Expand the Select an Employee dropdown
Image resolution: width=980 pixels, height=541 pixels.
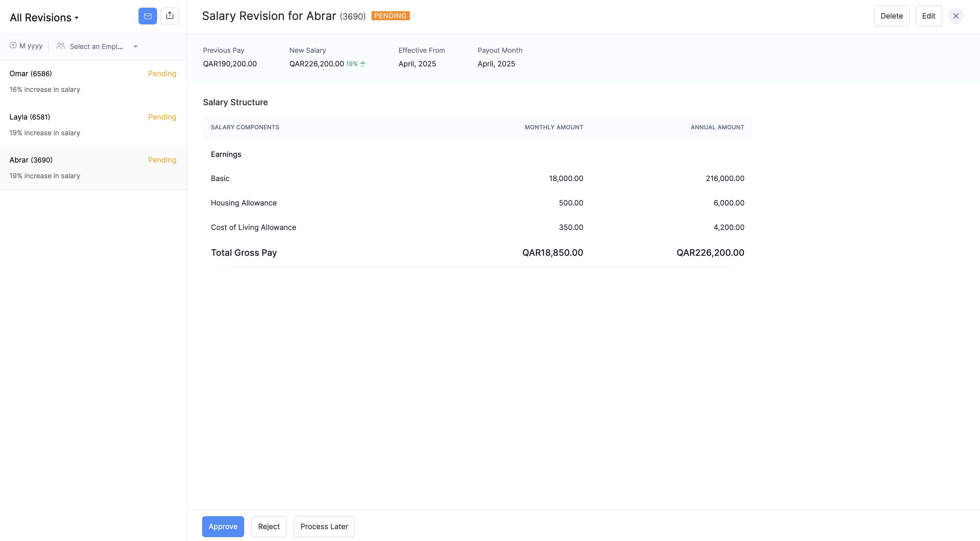(135, 46)
